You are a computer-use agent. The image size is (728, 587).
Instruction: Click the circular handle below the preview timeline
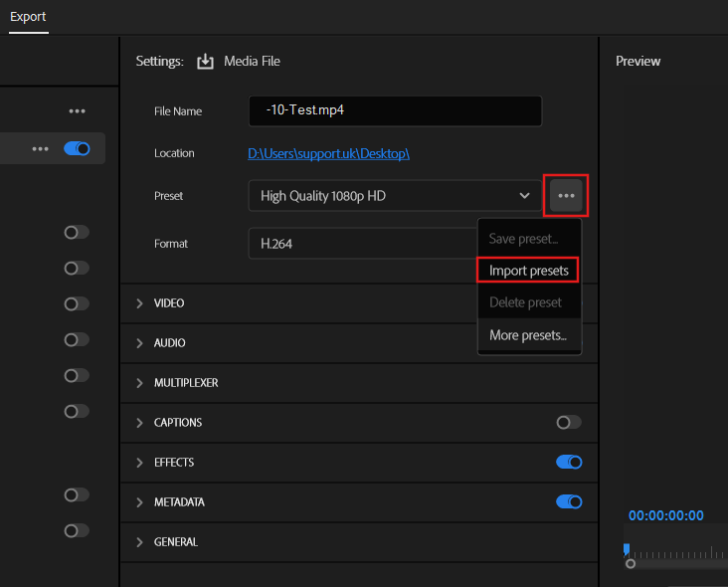(x=631, y=564)
